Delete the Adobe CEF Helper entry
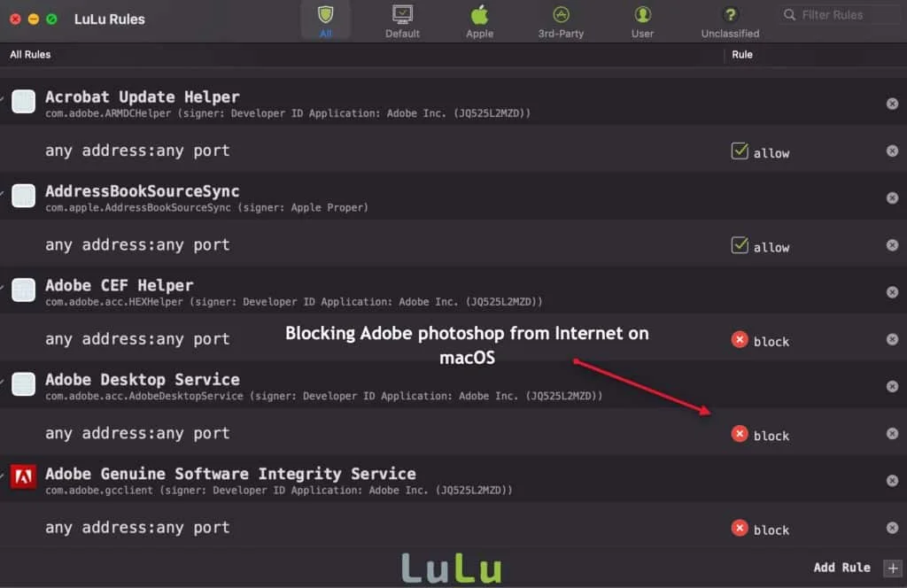The image size is (907, 588). [x=892, y=292]
